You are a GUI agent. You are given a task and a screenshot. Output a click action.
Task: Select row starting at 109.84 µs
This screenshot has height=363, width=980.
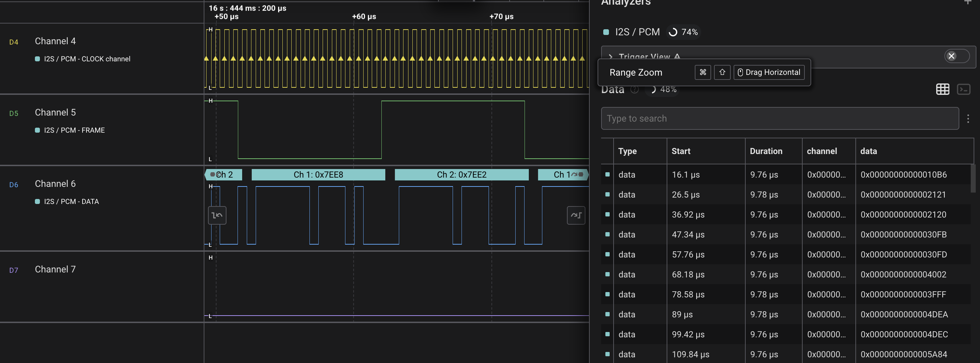tap(786, 354)
